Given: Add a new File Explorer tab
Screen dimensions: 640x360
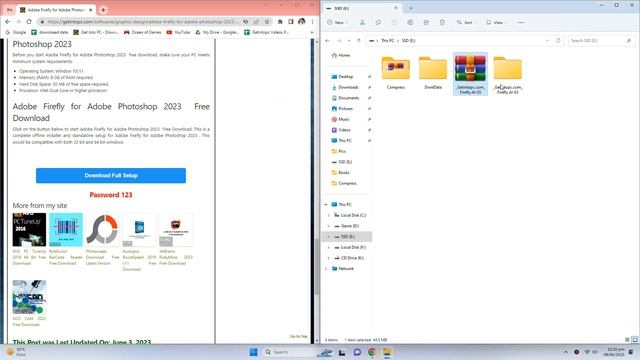Looking at the screenshot, I should (x=411, y=8).
